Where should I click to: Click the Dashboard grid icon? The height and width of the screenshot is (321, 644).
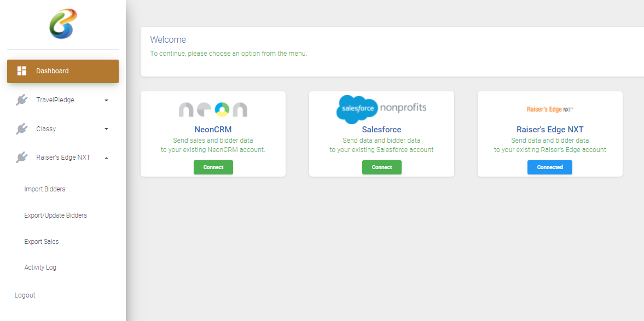coord(22,71)
